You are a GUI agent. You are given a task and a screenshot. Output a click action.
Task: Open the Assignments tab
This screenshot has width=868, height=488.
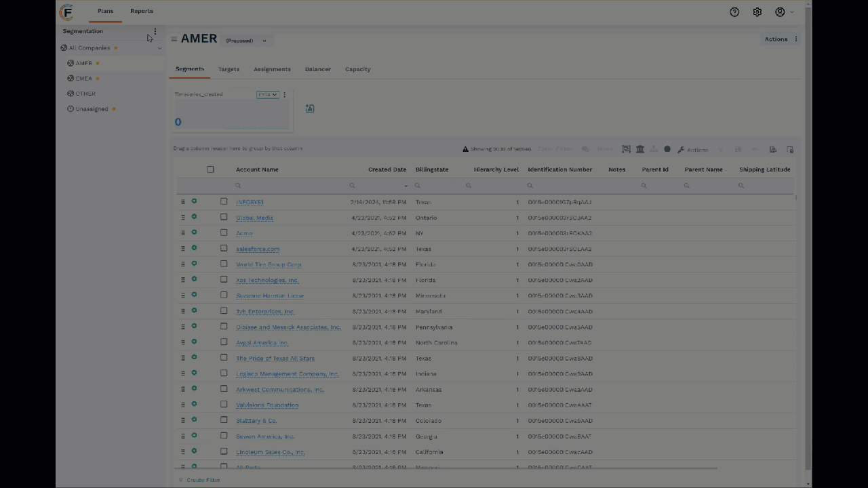pos(272,69)
